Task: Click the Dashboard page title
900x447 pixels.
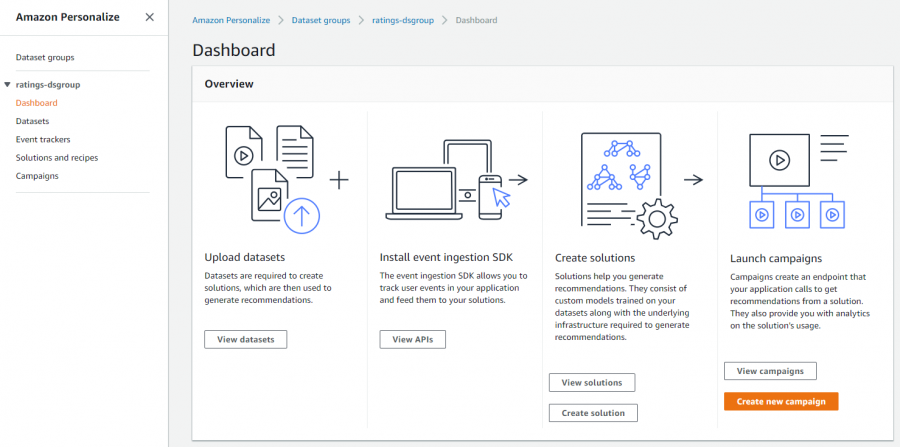Action: pos(234,50)
